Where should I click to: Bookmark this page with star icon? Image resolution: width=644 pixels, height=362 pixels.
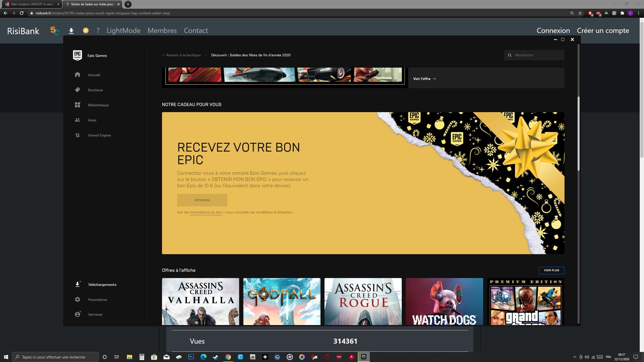tap(580, 13)
